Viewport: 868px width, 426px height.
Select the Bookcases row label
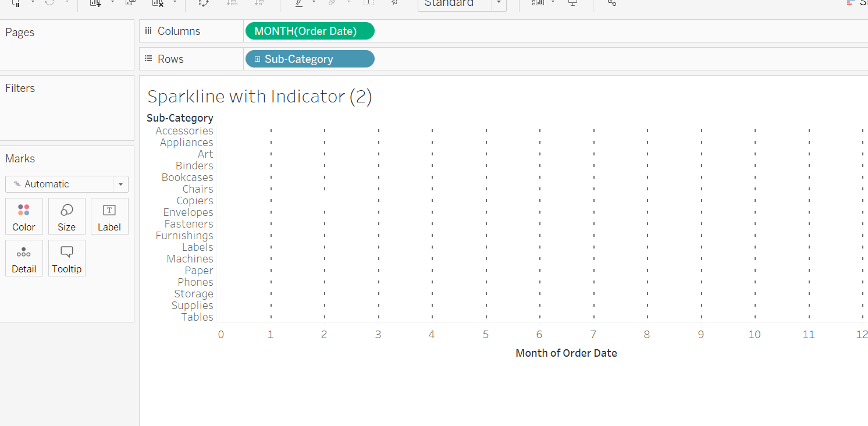(x=187, y=177)
